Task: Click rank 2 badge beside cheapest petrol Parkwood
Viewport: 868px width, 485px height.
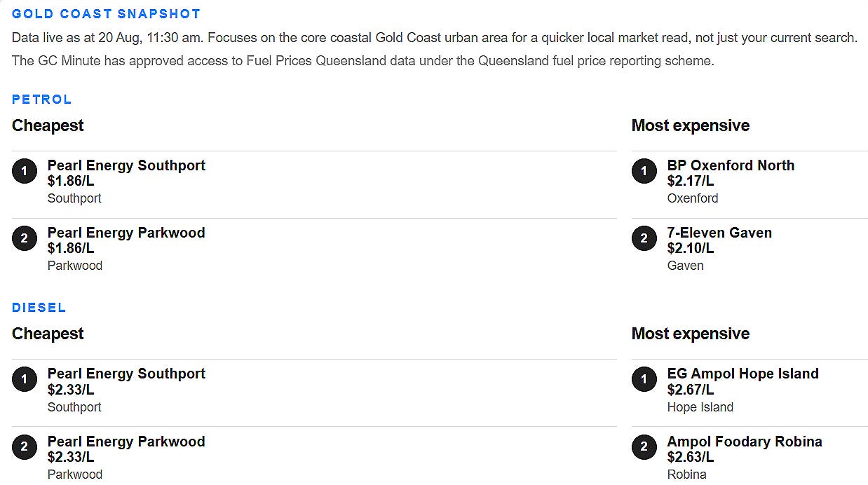Action: tap(25, 238)
